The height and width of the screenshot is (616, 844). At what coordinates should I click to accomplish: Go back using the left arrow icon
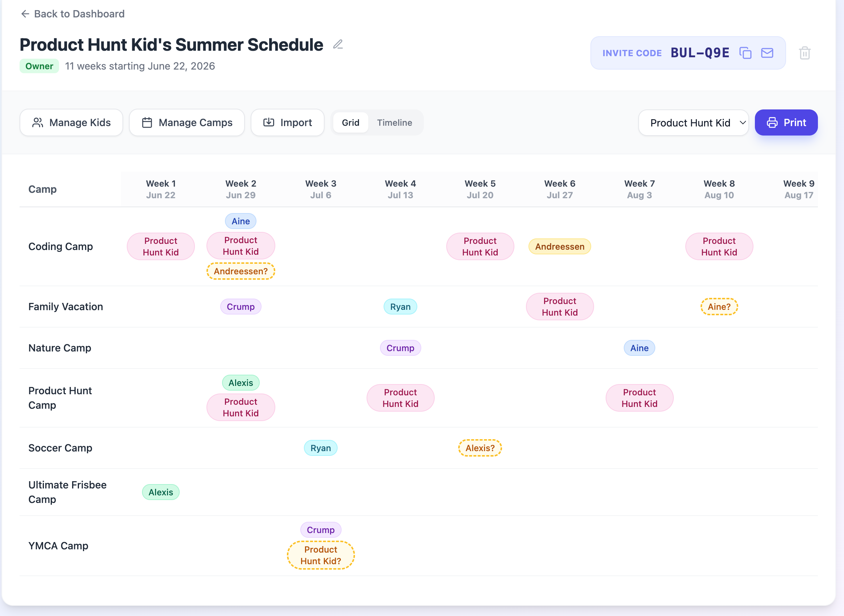click(x=25, y=14)
